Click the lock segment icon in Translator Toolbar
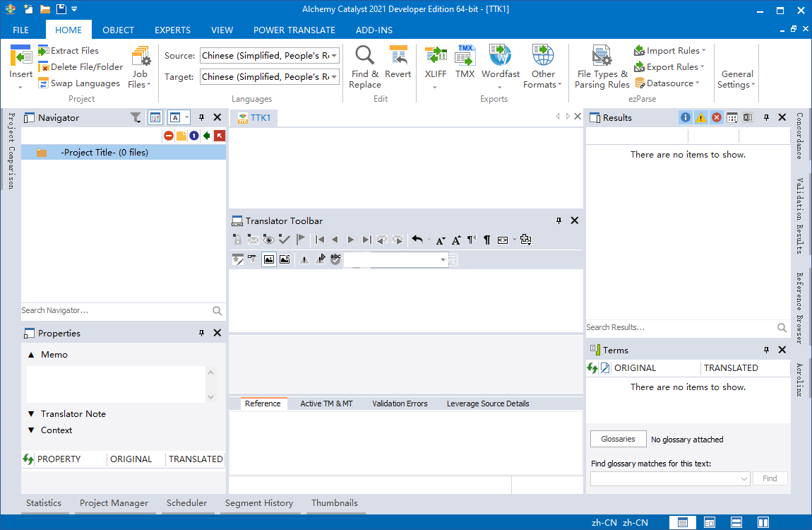Image resolution: width=812 pixels, height=530 pixels. point(237,240)
